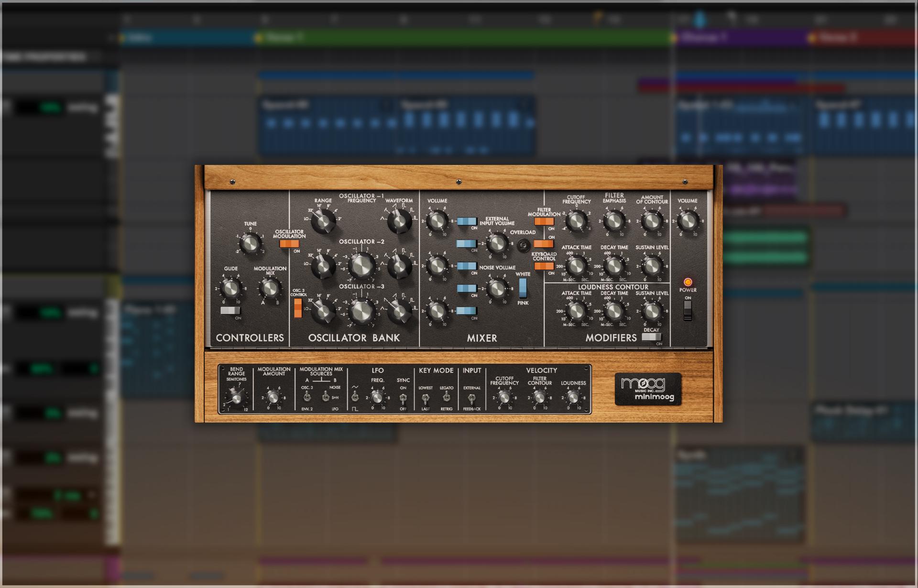918x588 pixels.
Task: Click the Velocity Filter Contour knob
Action: (x=539, y=397)
